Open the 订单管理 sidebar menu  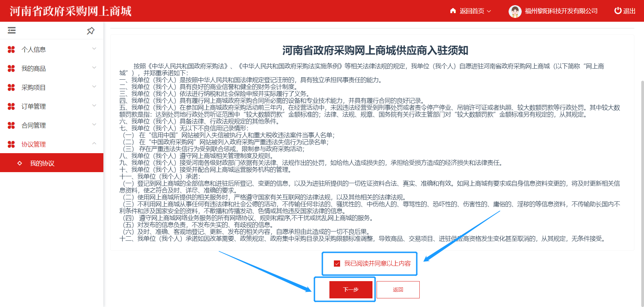click(x=52, y=107)
